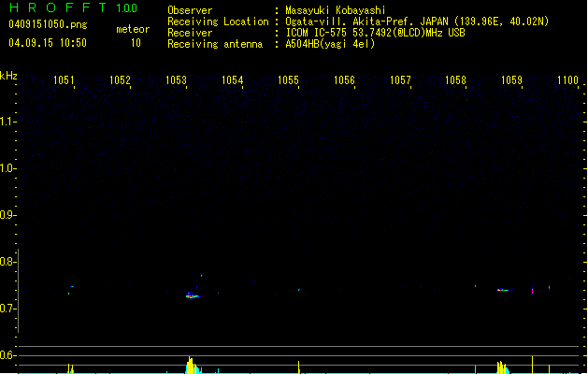588x374 pixels.
Task: Click the bright meteor echo after 1053
Action: tap(193, 296)
